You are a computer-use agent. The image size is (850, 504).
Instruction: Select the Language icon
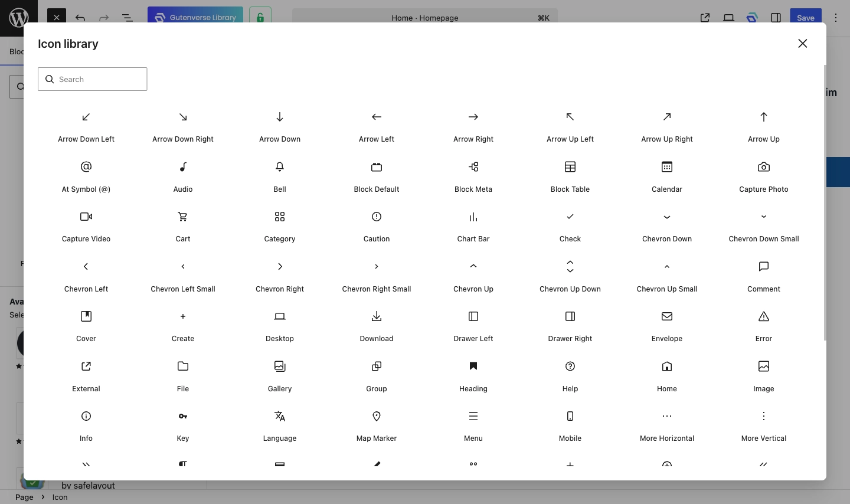coord(280,417)
